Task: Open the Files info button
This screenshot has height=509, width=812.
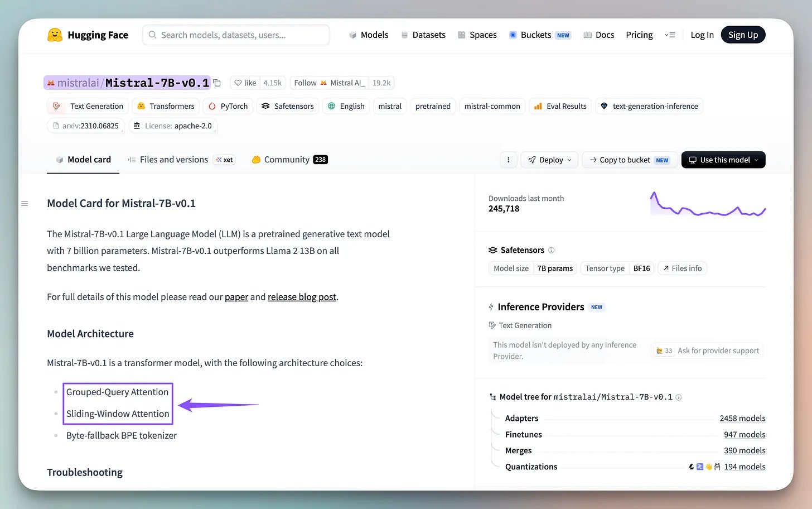Action: [x=682, y=268]
